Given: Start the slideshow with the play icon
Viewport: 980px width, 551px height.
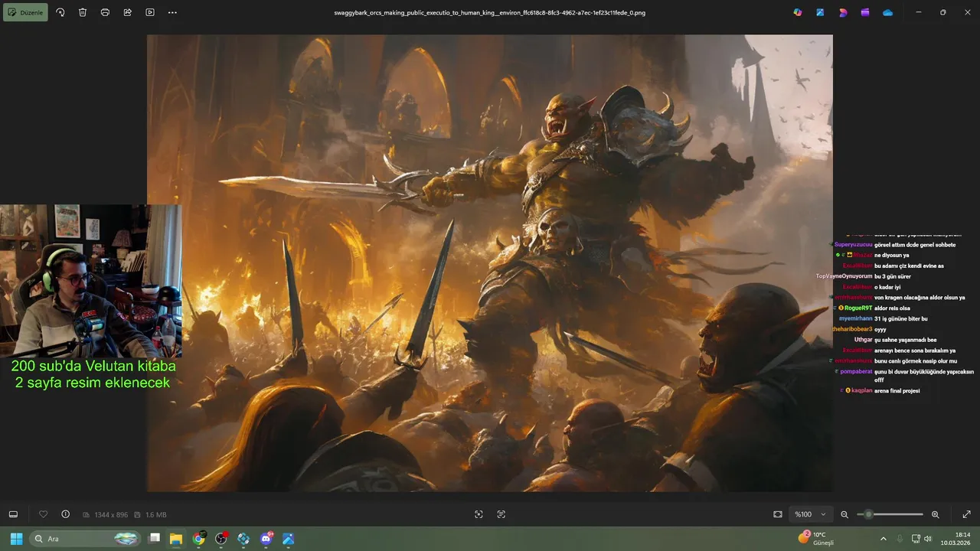Looking at the screenshot, I should pos(150,12).
